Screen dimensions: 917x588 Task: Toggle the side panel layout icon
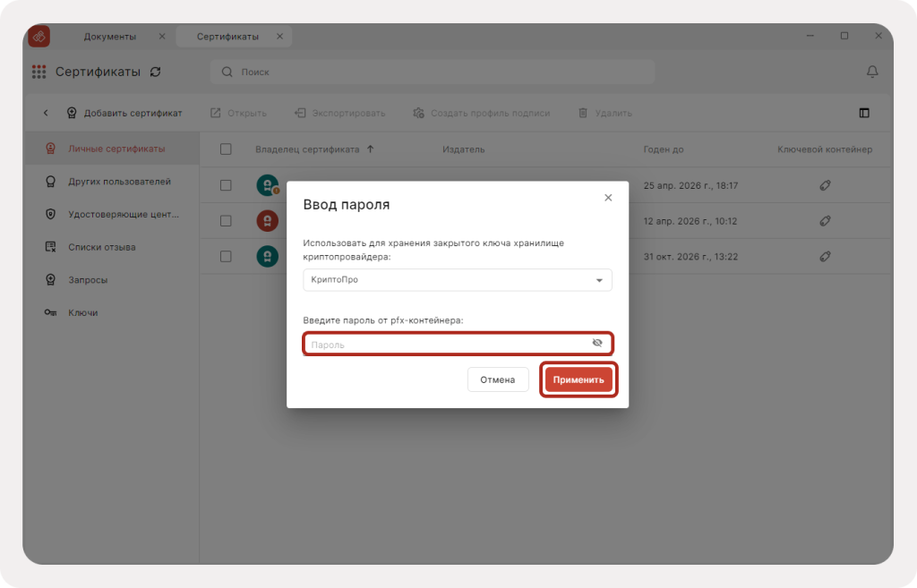(x=864, y=113)
